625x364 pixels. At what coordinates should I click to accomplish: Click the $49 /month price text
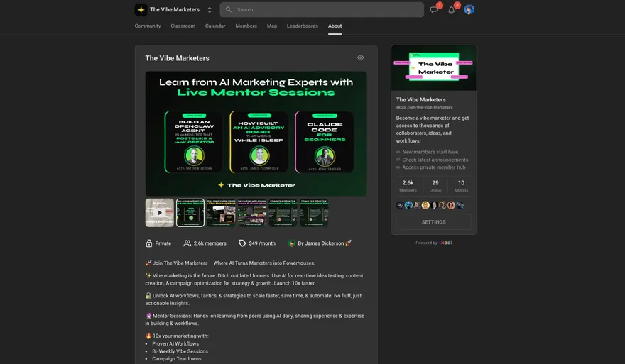click(262, 243)
